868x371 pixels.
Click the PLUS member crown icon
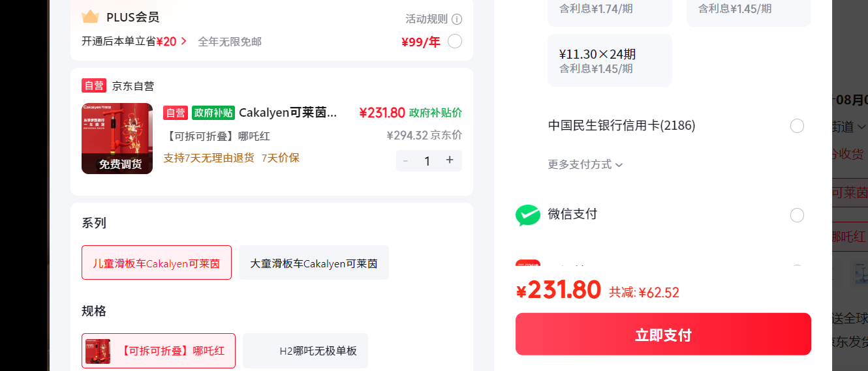coord(90,17)
